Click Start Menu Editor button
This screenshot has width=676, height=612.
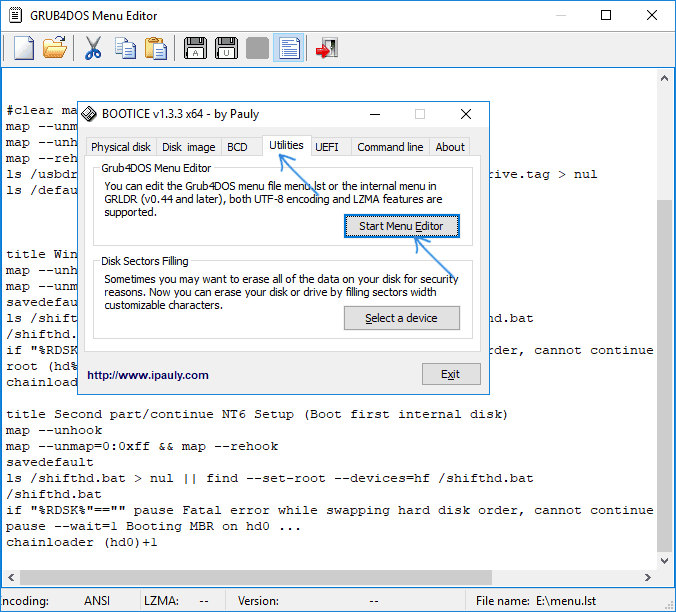click(x=401, y=226)
